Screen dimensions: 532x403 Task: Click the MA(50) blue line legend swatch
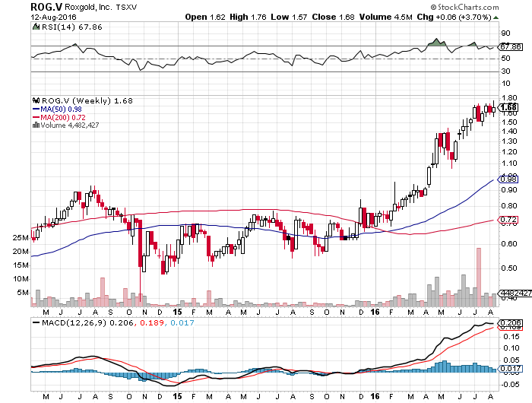(36, 109)
